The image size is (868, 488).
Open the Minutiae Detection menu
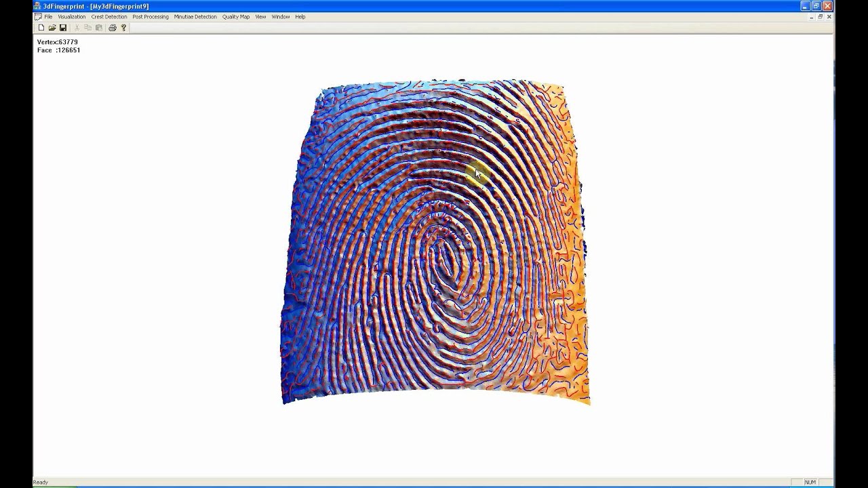tap(195, 16)
